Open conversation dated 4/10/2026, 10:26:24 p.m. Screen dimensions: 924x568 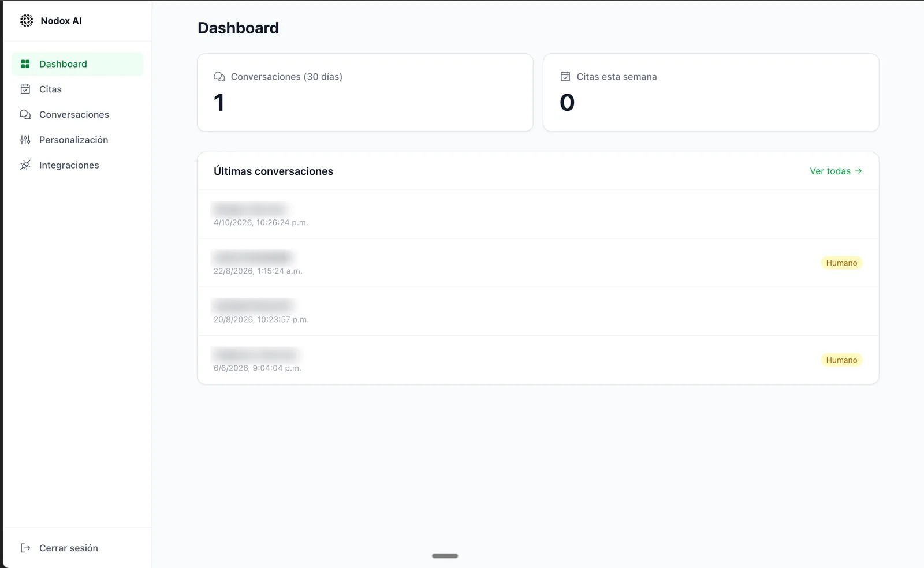[538, 214]
